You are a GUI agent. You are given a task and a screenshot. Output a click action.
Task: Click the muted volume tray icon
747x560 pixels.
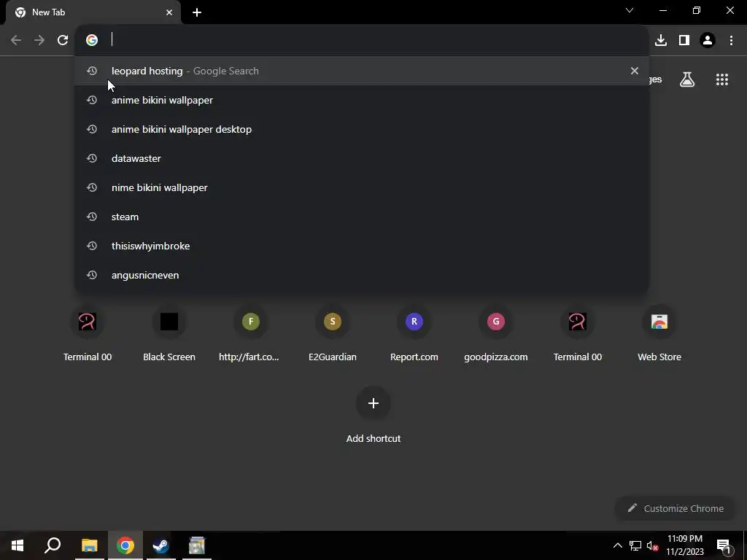coord(652,545)
